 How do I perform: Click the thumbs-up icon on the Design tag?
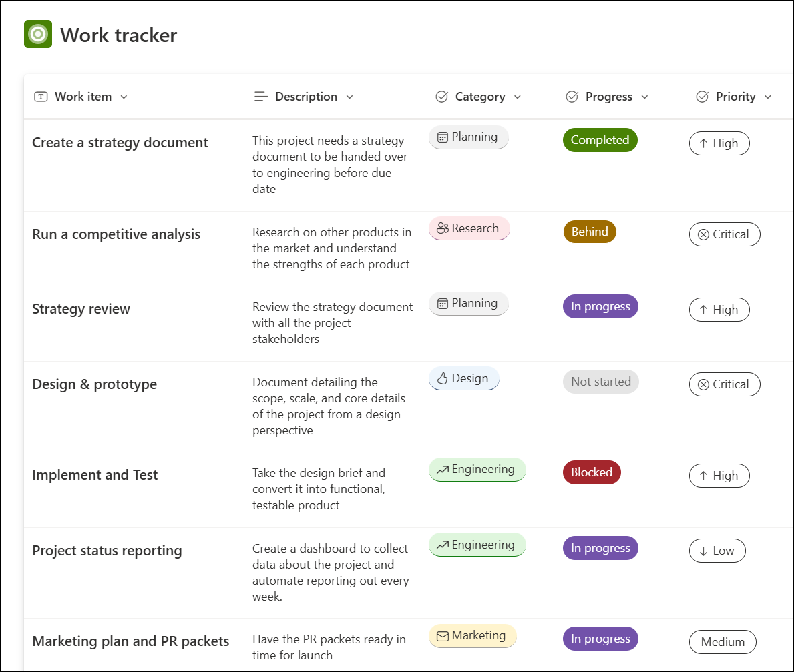point(441,378)
